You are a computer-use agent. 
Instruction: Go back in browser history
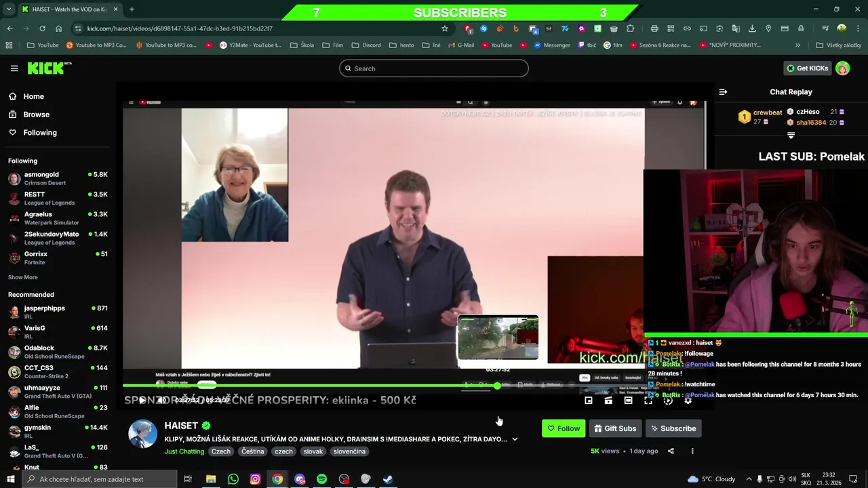[x=9, y=28]
